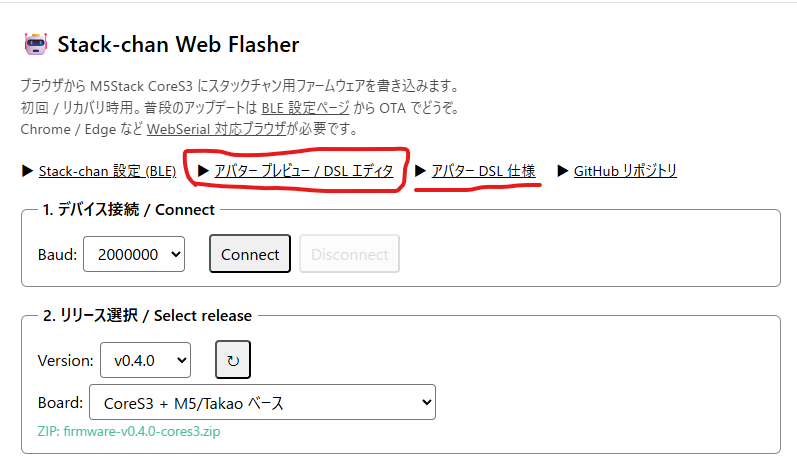The width and height of the screenshot is (797, 467).
Task: Open the Board selection dropdown
Action: (262, 402)
